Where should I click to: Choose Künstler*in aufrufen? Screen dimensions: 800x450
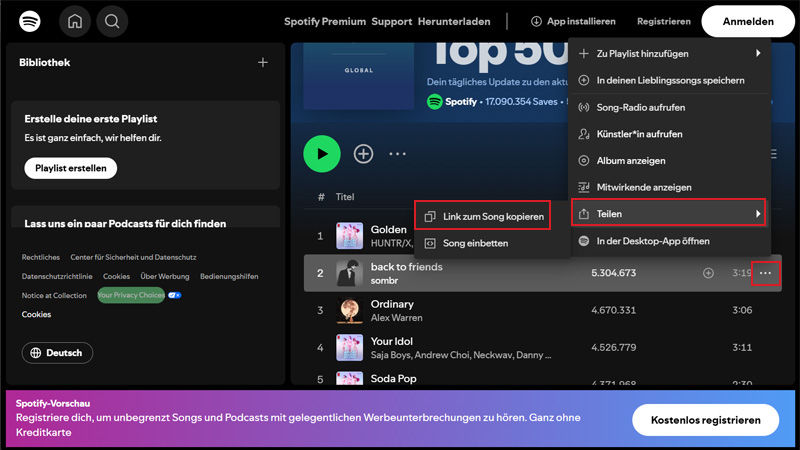tap(668, 134)
